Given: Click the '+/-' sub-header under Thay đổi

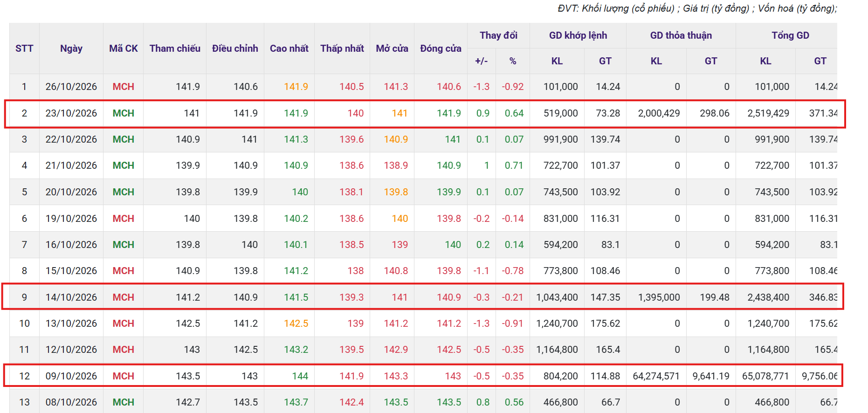Looking at the screenshot, I should pos(482,61).
